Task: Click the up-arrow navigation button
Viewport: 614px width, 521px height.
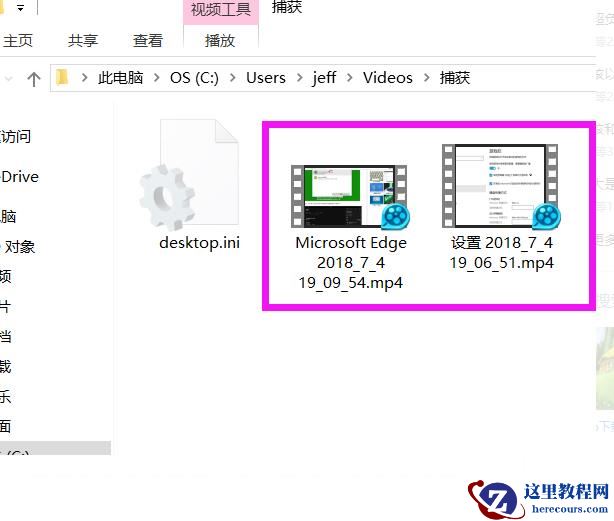Action: click(x=34, y=79)
